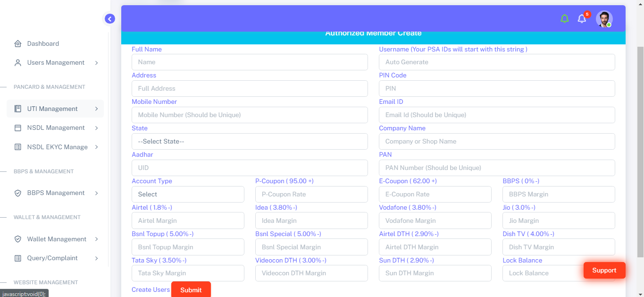644x297 pixels.
Task: Click the Users Management person icon
Action: click(18, 62)
